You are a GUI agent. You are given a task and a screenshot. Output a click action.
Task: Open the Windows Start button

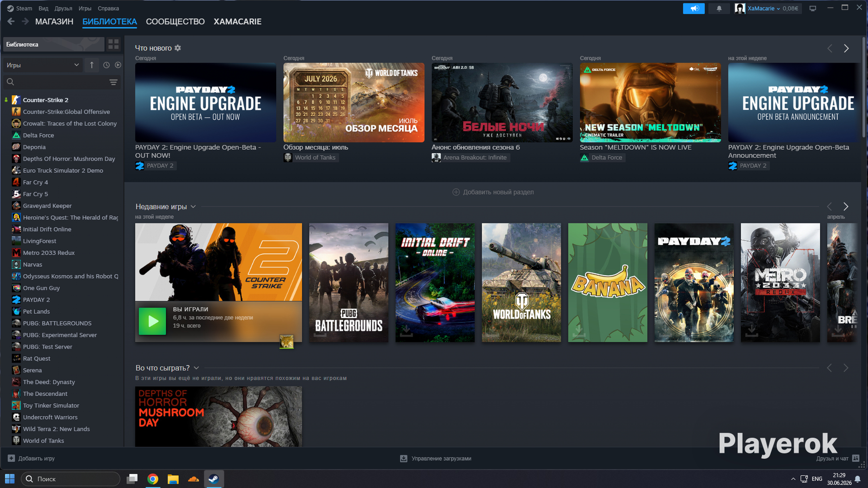(x=10, y=479)
